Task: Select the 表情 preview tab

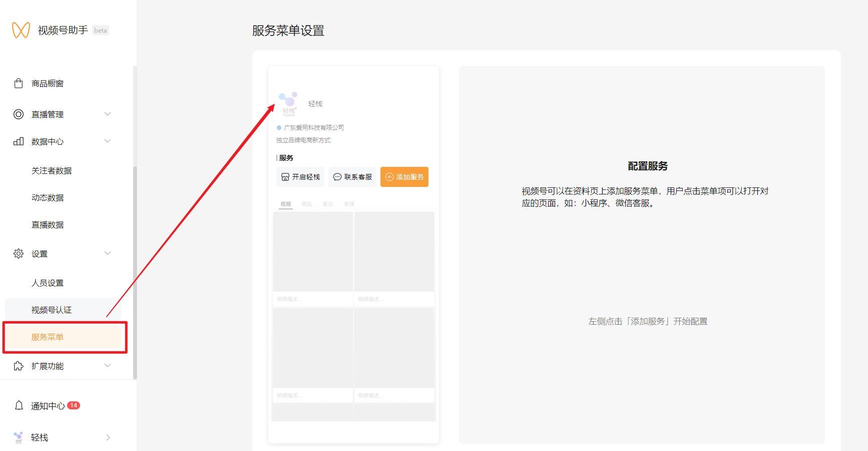Action: click(x=348, y=203)
